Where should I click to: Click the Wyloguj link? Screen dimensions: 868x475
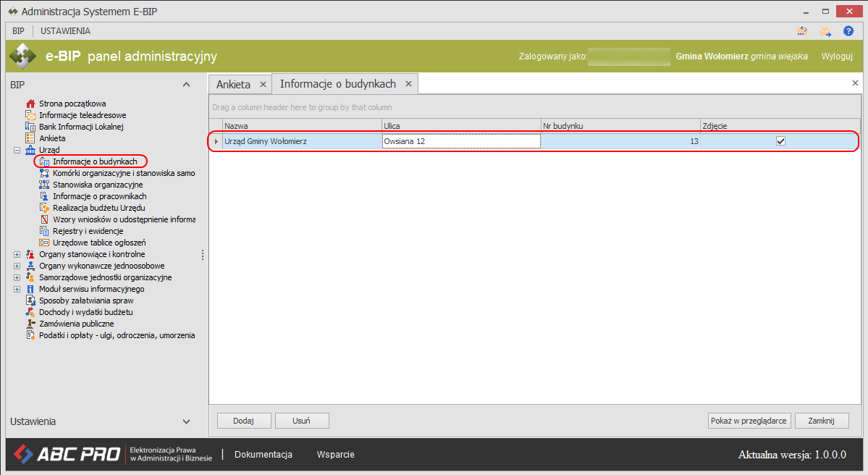[x=837, y=56]
